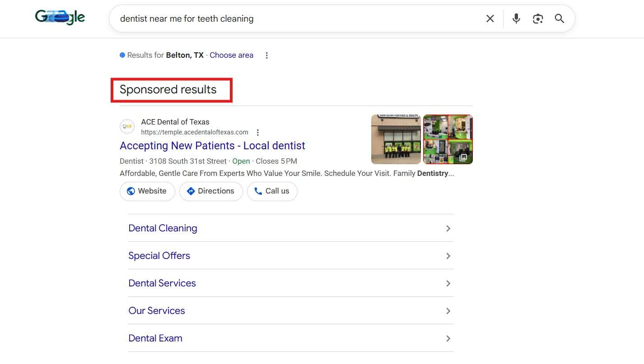The image size is (644, 364).
Task: Expand the Dental Cleaning sitelink chevron
Action: [x=448, y=228]
